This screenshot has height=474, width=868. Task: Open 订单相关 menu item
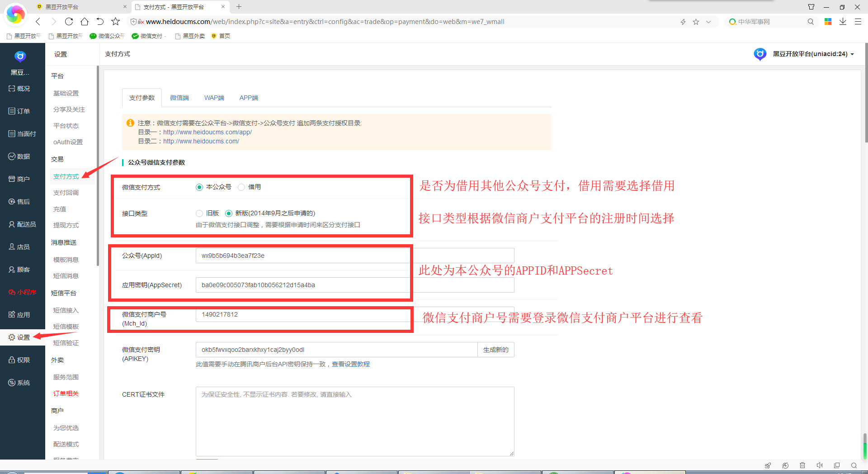tap(66, 393)
